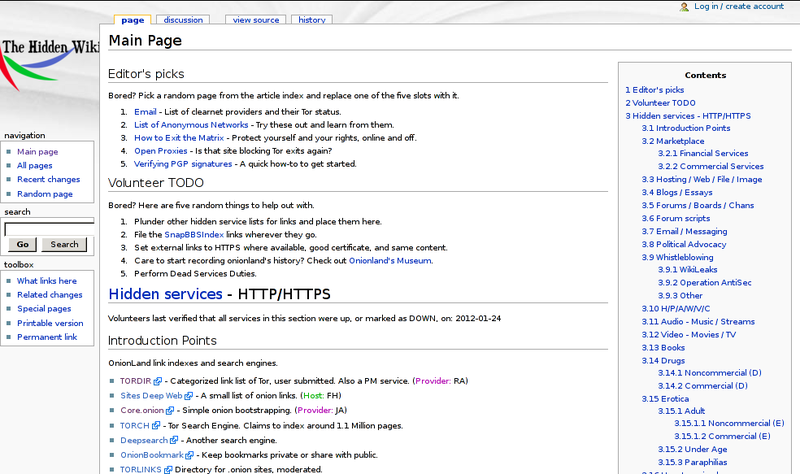Click external link icon next to Deepsearch
The image size is (800, 474).
174,440
